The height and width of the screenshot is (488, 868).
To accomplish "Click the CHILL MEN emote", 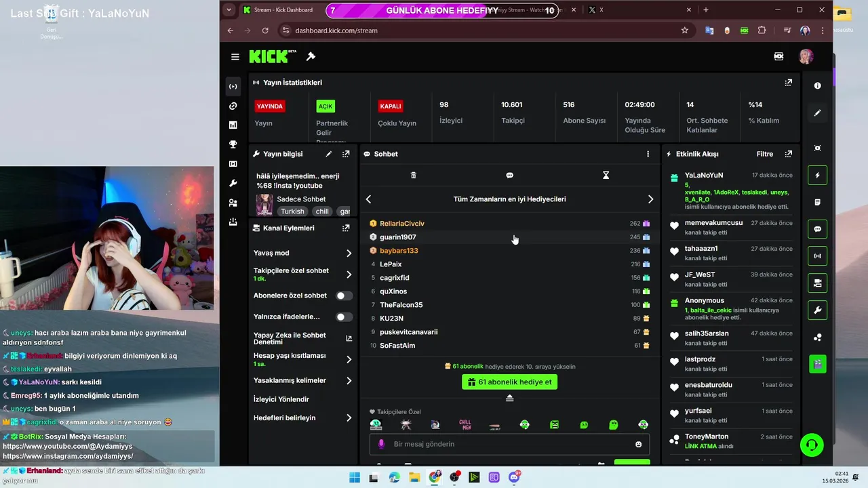I will (465, 425).
